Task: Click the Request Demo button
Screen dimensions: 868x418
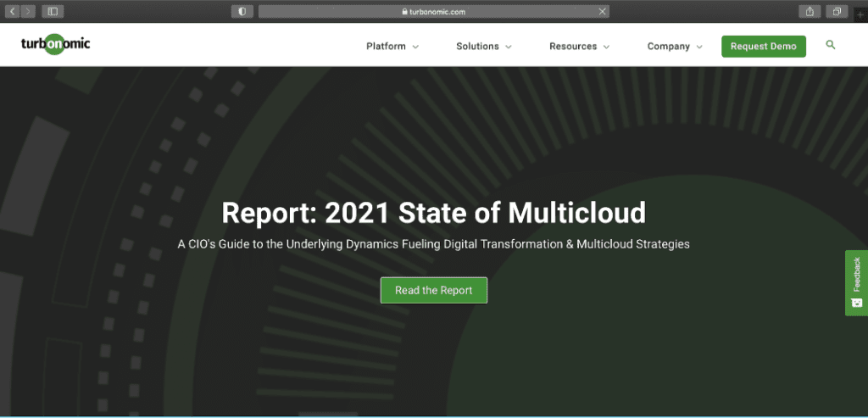Action: (x=763, y=47)
